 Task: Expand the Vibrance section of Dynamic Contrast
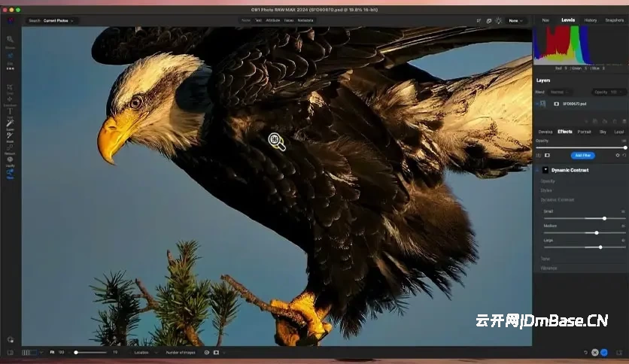548,268
